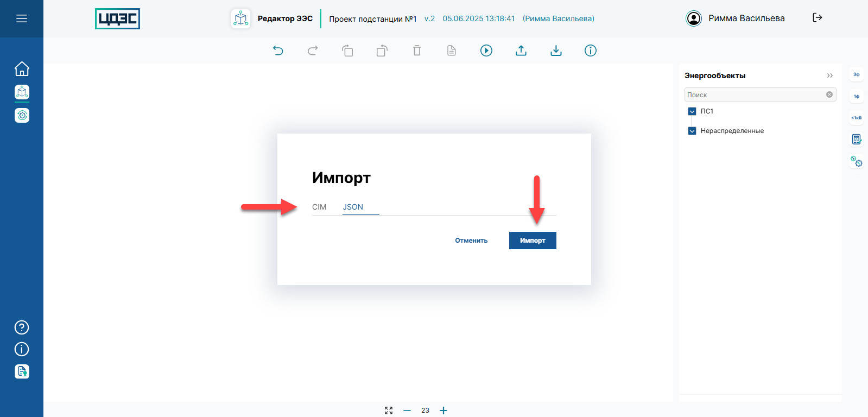Screen dimensions: 868x417
Task: Open the hamburger menu
Action: (x=22, y=18)
